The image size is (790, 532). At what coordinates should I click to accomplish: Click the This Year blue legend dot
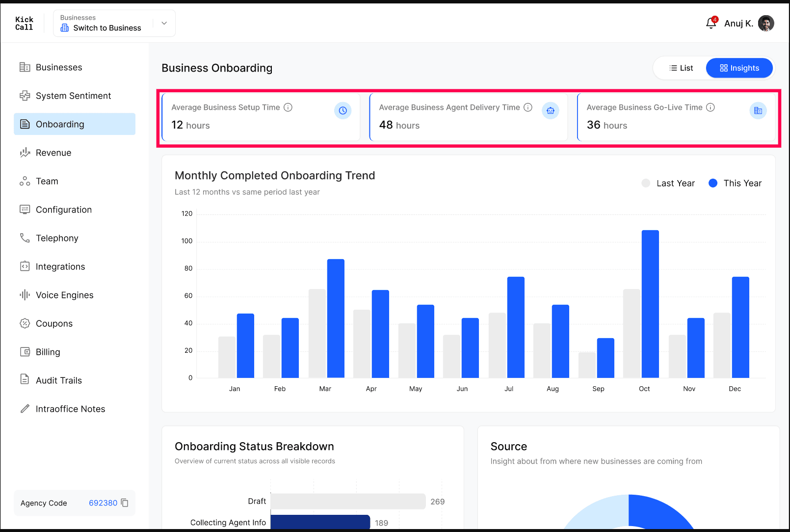click(x=713, y=183)
